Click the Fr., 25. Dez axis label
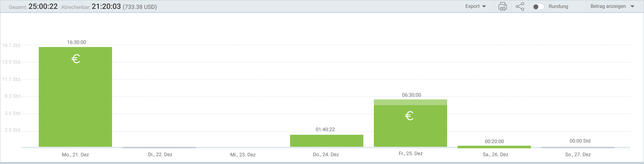Image resolution: width=644 pixels, height=164 pixels. (411, 154)
